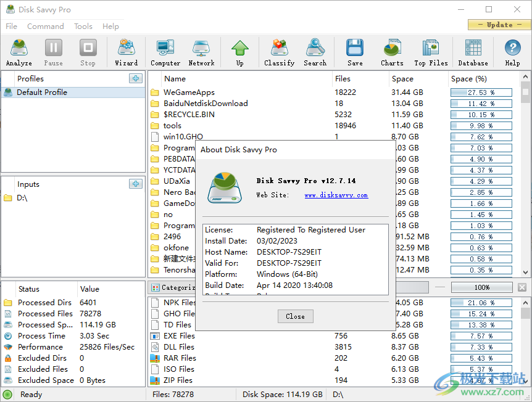Select the $RECYCLE.BIN row

click(334, 115)
